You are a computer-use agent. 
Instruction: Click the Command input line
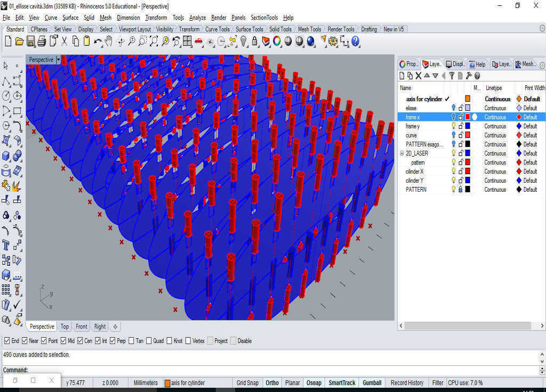(271, 370)
